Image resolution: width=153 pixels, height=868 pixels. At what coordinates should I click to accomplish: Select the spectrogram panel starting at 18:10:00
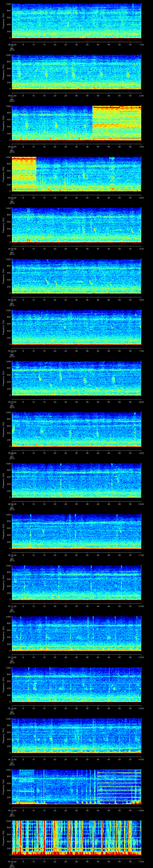(x=76, y=531)
